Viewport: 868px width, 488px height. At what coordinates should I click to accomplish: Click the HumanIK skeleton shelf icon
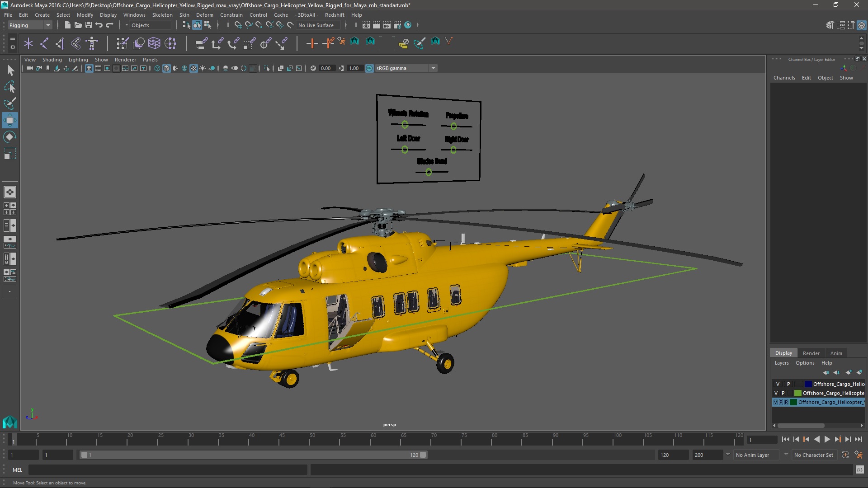[92, 43]
